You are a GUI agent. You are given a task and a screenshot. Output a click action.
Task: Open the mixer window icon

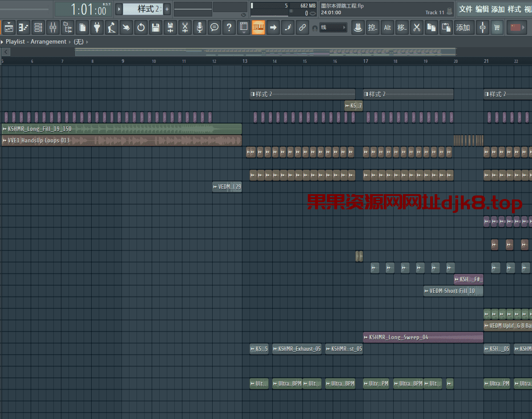[x=53, y=28]
